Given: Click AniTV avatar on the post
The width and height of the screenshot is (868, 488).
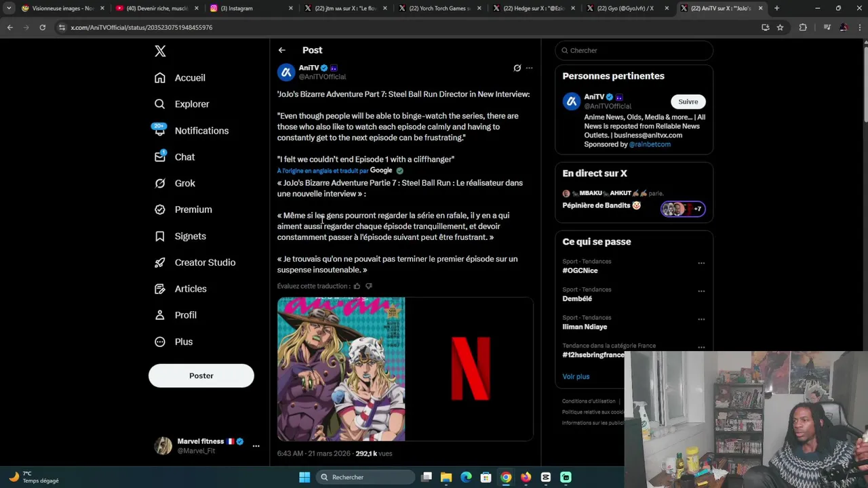Looking at the screenshot, I should click(x=286, y=72).
